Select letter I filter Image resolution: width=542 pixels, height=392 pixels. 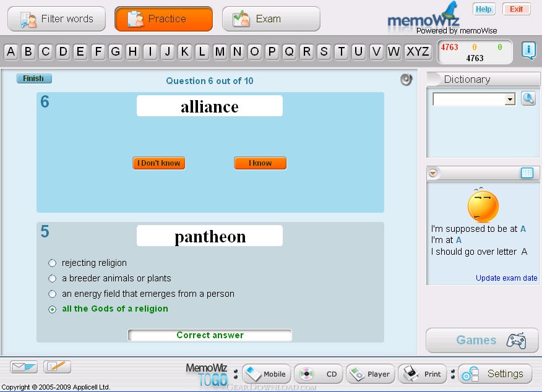150,51
